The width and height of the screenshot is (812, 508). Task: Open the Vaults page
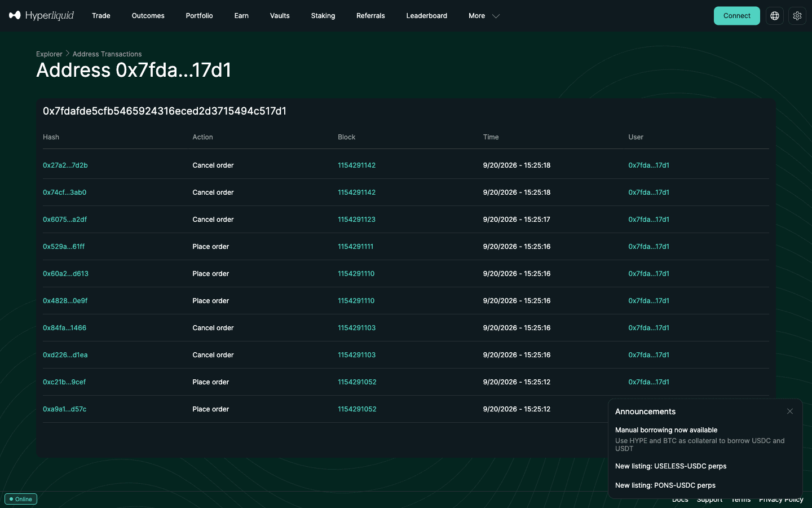[x=280, y=16]
